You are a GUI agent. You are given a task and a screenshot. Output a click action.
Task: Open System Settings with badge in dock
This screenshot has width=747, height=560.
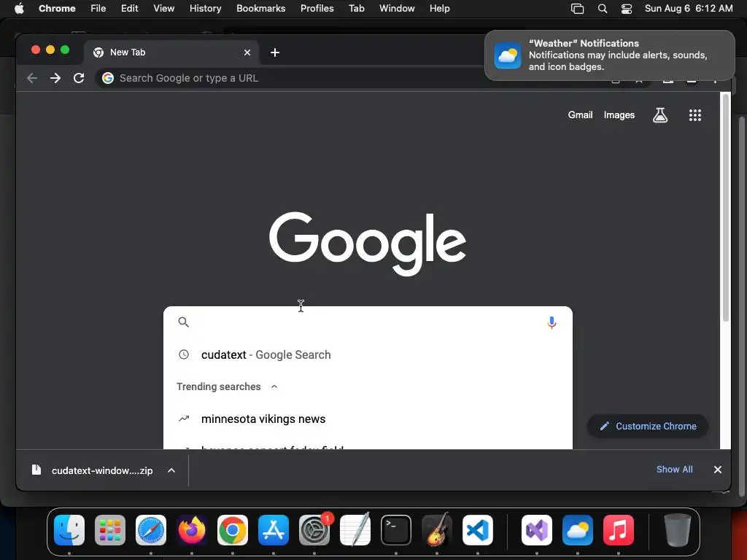(x=314, y=530)
